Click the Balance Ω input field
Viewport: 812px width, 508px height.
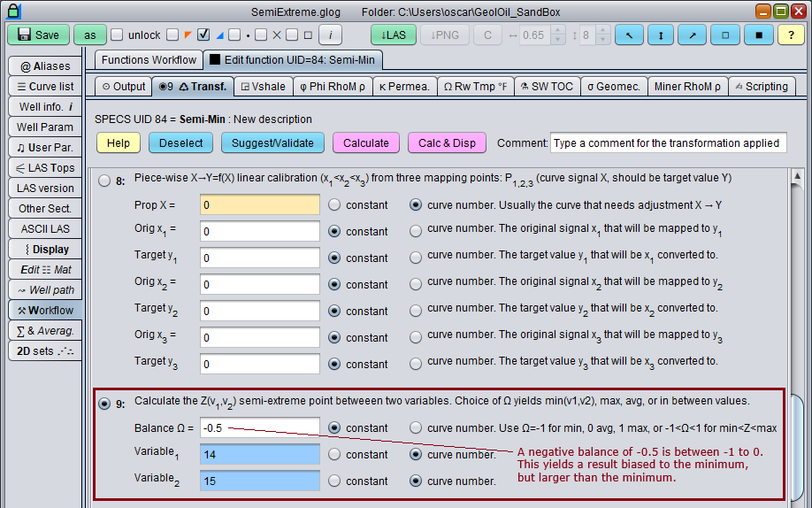[x=260, y=427]
